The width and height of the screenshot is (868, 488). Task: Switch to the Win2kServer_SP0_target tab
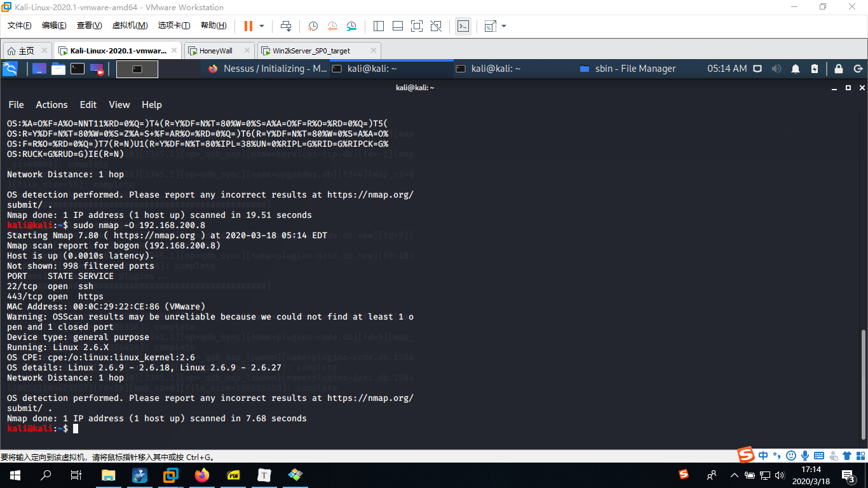[x=311, y=51]
